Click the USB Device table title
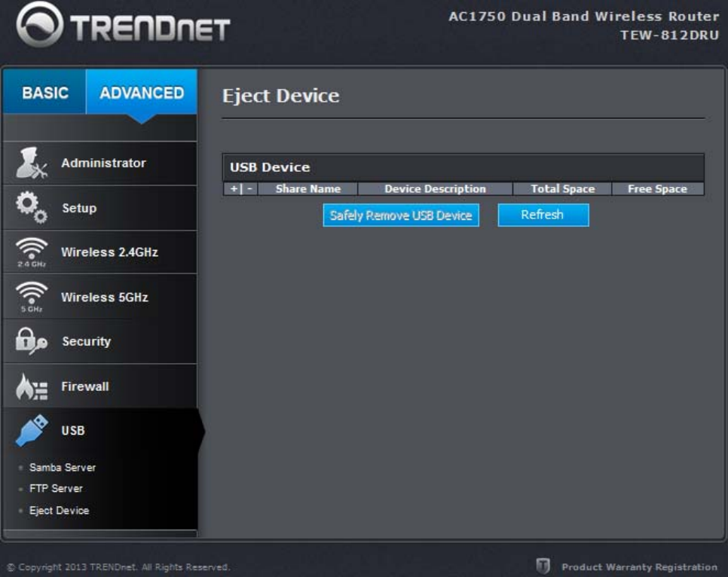This screenshot has width=728, height=577. tap(270, 167)
